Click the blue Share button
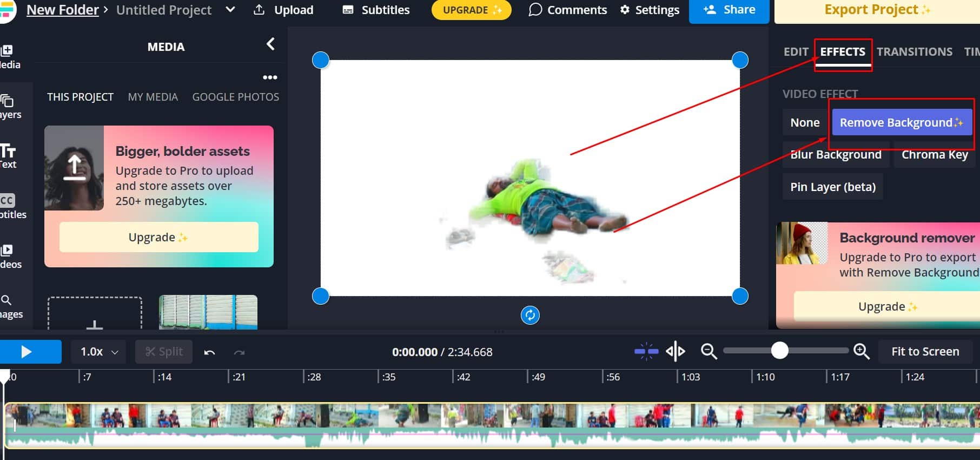980x460 pixels. point(729,10)
